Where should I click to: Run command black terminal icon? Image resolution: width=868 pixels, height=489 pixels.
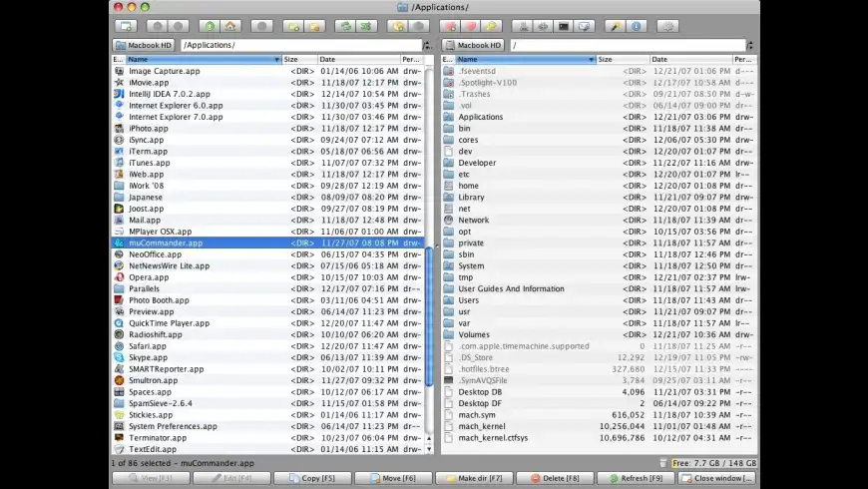(564, 26)
